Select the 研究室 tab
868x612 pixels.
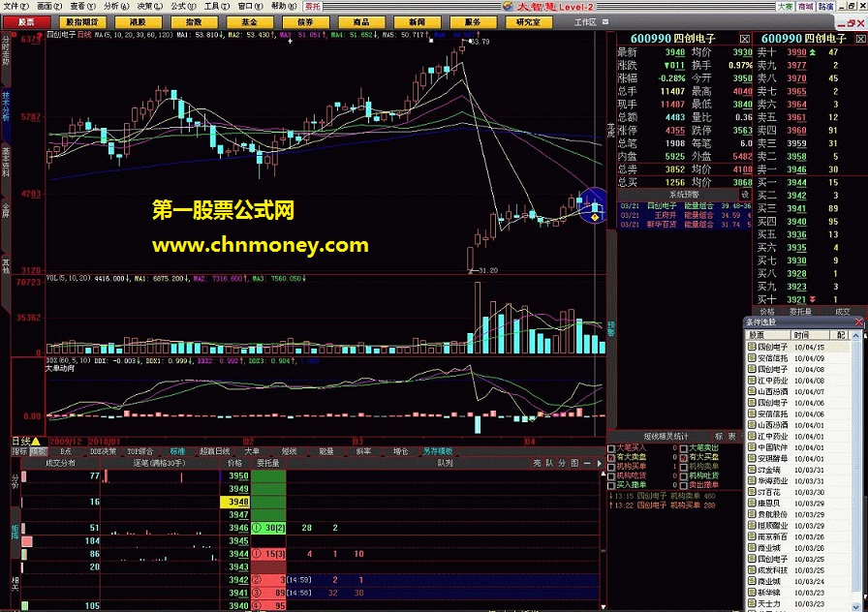click(x=529, y=22)
